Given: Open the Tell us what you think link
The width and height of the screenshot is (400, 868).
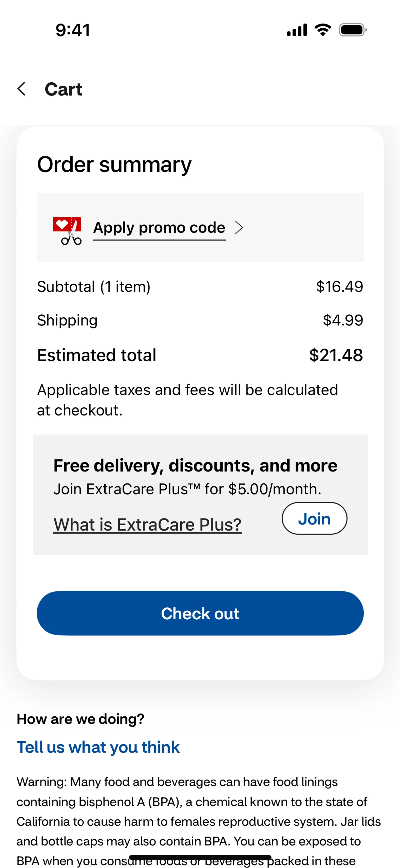Looking at the screenshot, I should pos(98,747).
